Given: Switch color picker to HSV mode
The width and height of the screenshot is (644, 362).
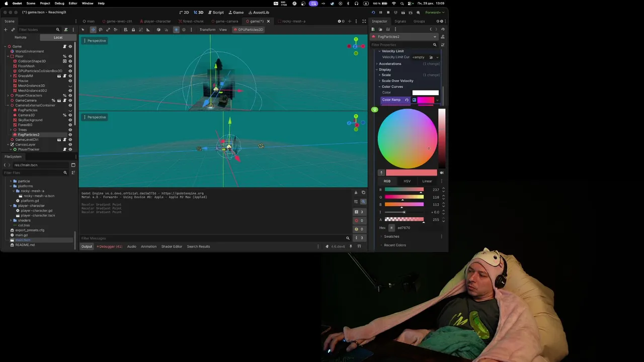Looking at the screenshot, I should (407, 181).
